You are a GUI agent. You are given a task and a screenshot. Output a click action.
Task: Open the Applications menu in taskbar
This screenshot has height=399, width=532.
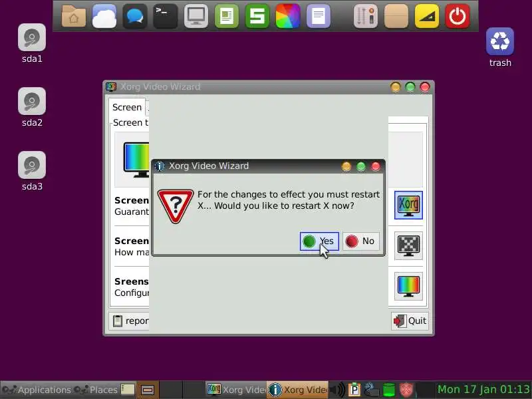37,390
